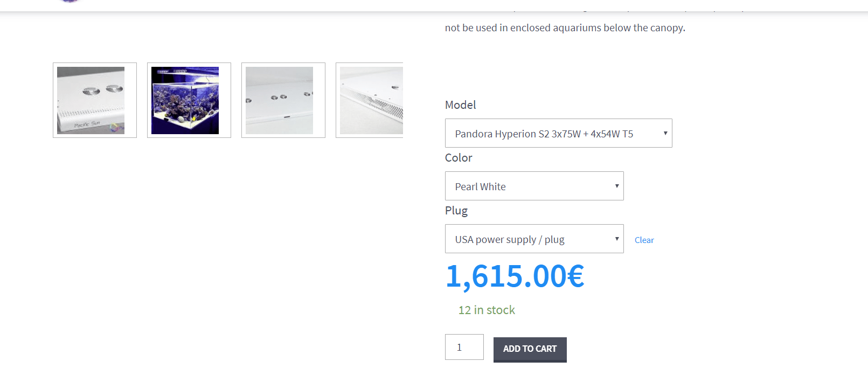The height and width of the screenshot is (382, 868).
Task: Click the enclosed aquariums canopy warning text
Action: [x=565, y=28]
